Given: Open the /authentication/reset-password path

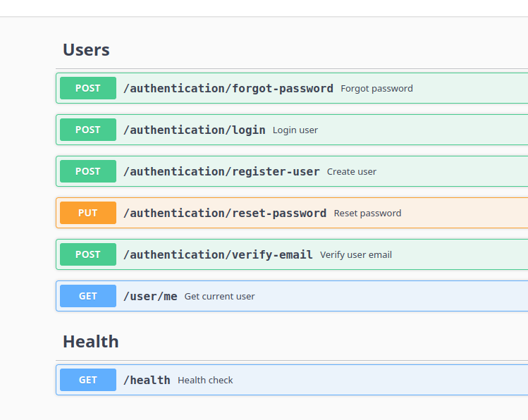Looking at the screenshot, I should coord(225,213).
